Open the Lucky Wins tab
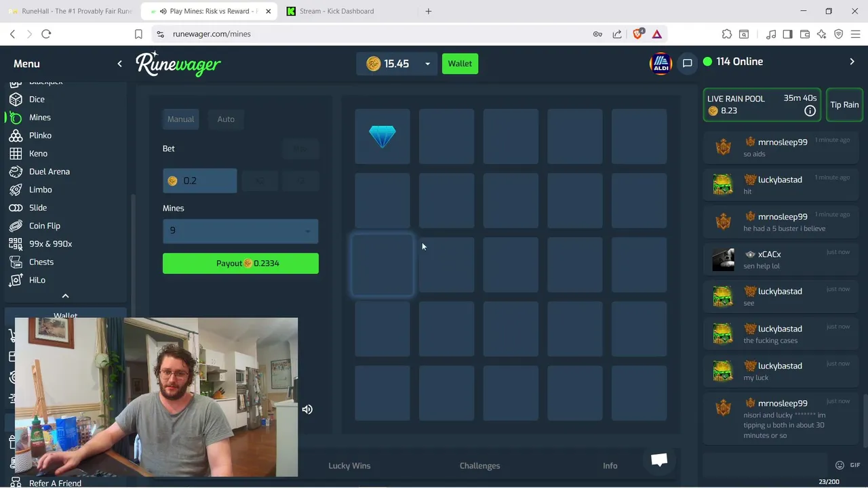 coord(349,466)
